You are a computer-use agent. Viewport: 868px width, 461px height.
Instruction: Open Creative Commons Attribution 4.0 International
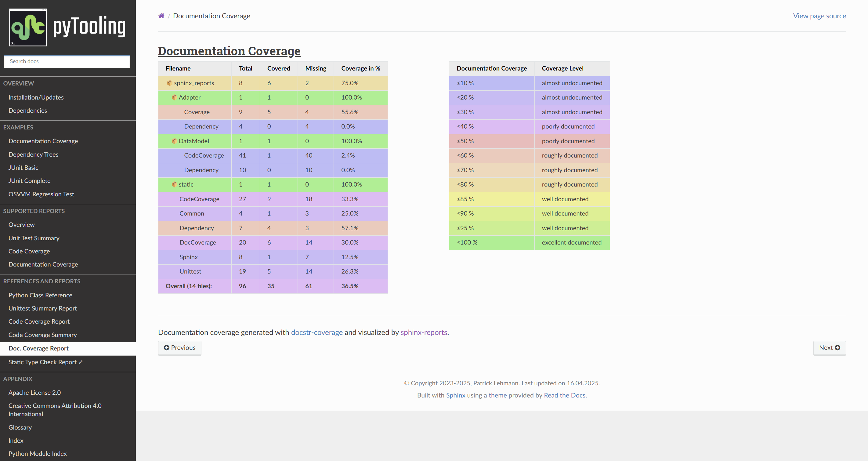pyautogui.click(x=55, y=410)
